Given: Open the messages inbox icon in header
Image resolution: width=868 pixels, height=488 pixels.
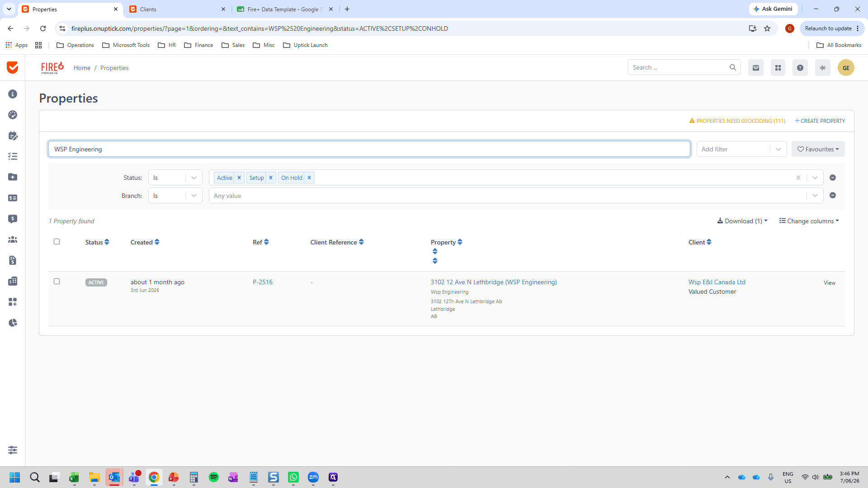Looking at the screenshot, I should coord(756,68).
